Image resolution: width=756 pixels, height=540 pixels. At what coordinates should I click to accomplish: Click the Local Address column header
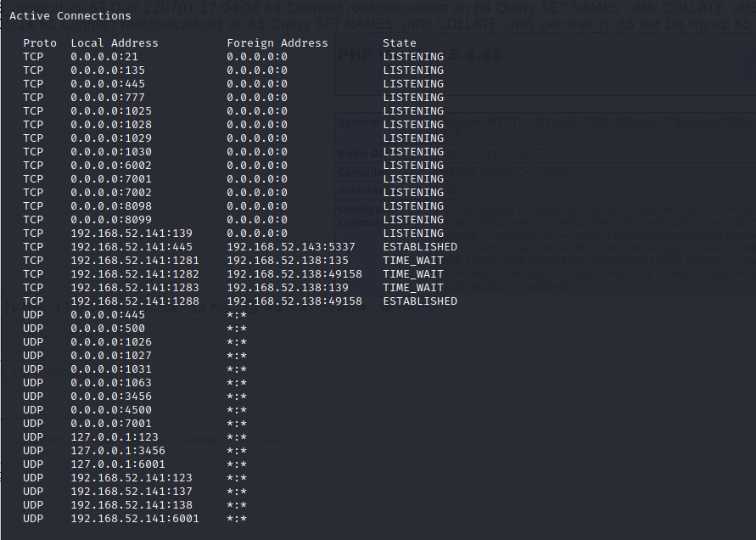tap(115, 42)
